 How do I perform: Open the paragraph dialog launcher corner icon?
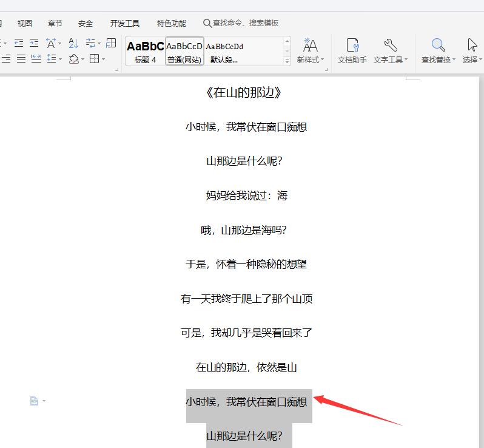116,70
